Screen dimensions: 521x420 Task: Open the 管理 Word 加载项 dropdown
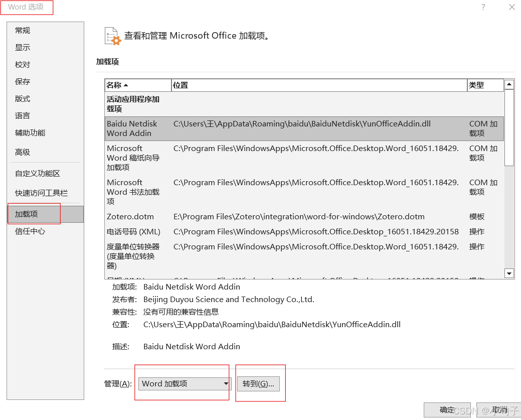185,384
